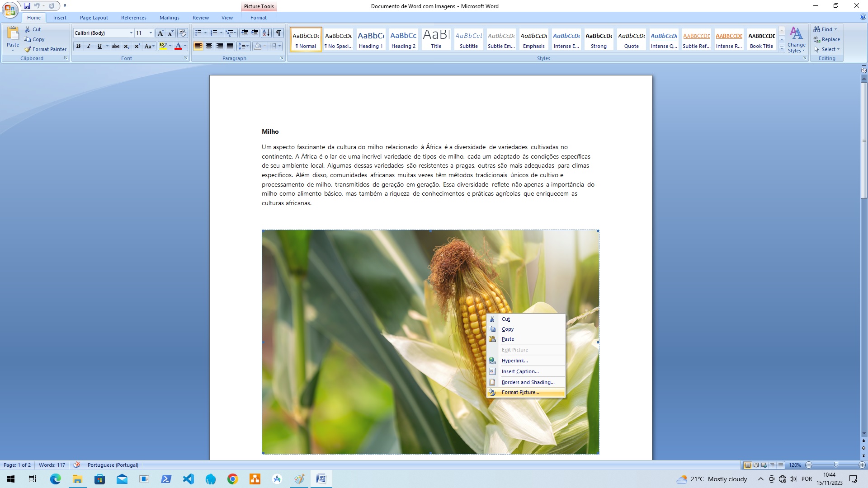Open the font size dropdown
The height and width of the screenshot is (488, 868).
pos(151,33)
